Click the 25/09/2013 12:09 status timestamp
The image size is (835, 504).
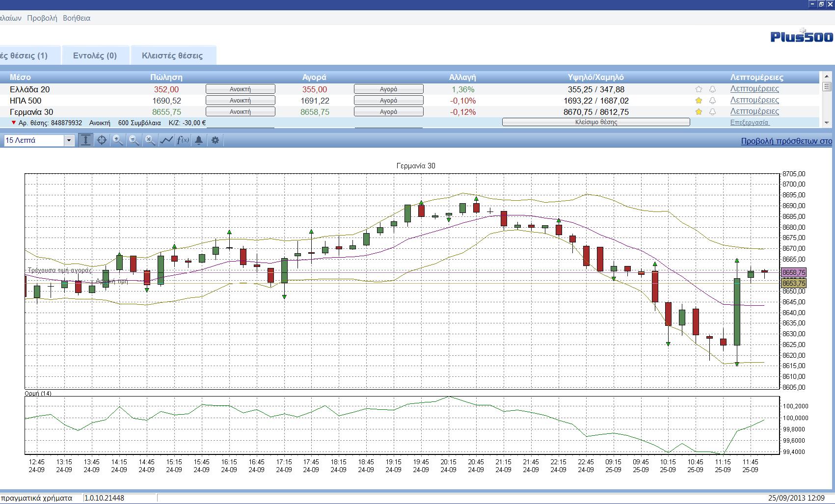click(796, 498)
